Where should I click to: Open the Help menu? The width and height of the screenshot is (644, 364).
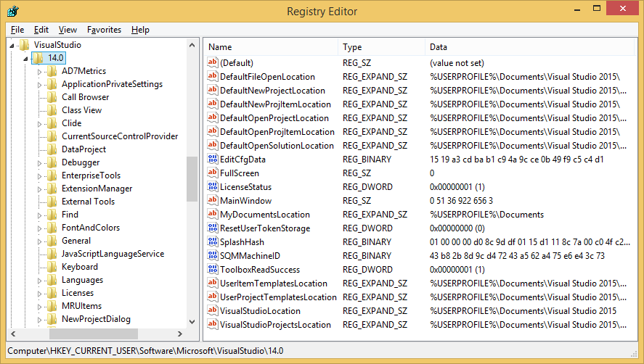coord(140,30)
